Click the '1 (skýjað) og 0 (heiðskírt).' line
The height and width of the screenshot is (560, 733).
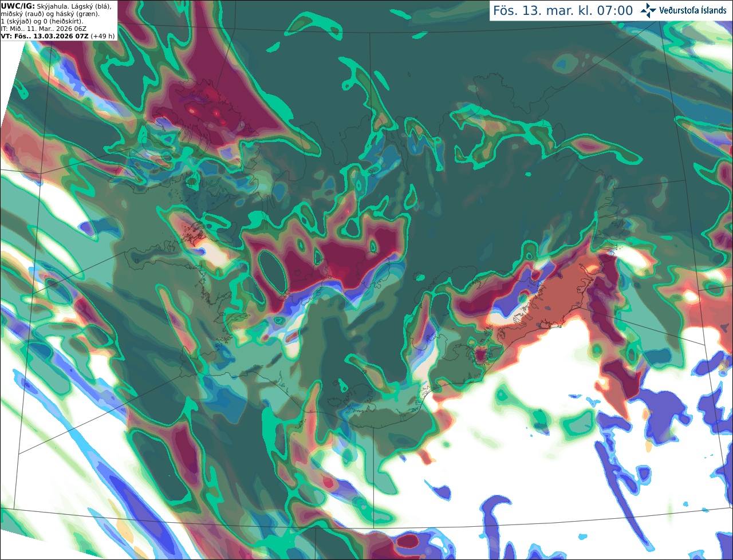42,21
